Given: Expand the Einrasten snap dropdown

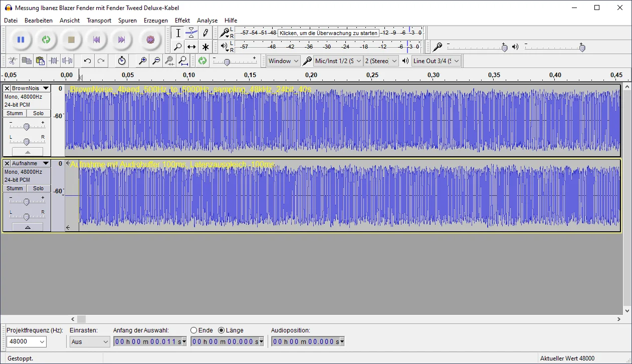Looking at the screenshot, I should click(x=90, y=342).
